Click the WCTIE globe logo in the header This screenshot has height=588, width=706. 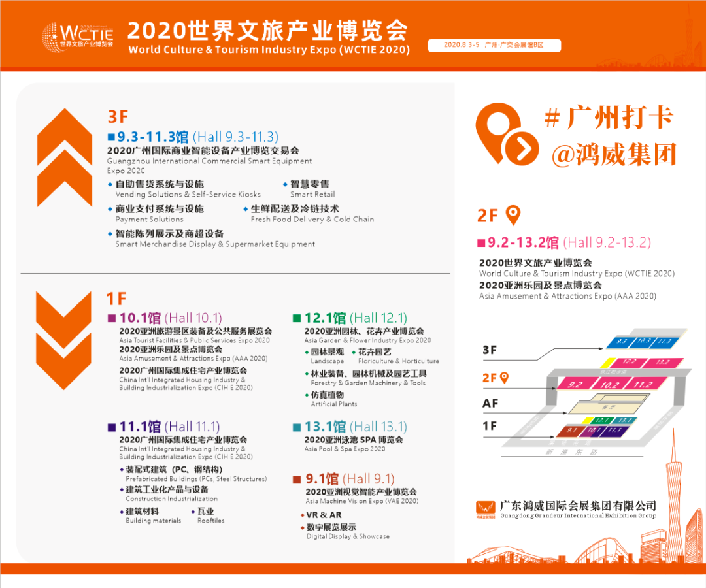77,37
